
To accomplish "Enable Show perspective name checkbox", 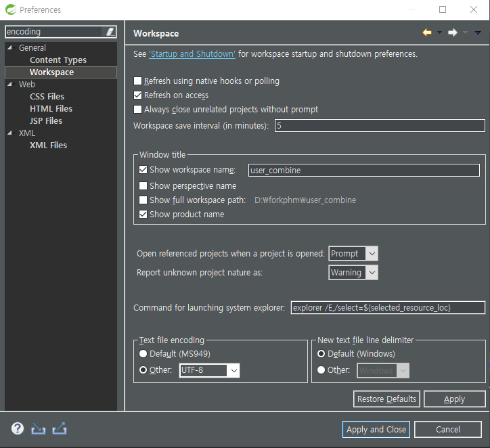I will [x=143, y=186].
